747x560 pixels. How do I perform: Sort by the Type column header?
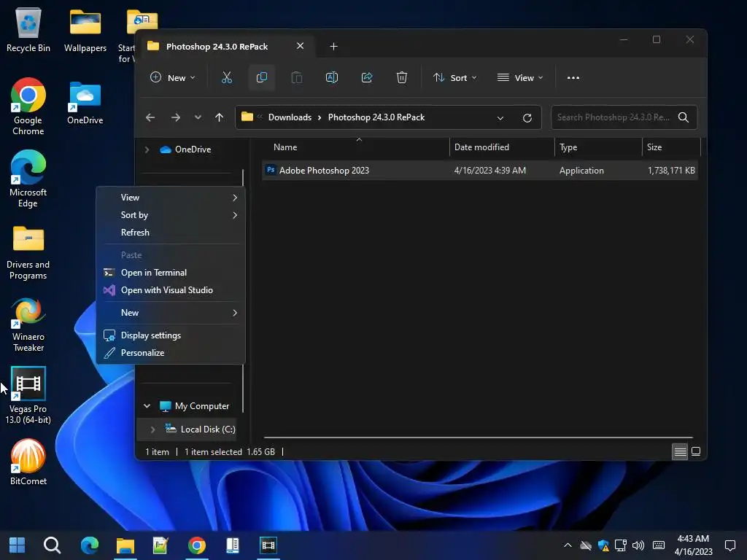598,147
